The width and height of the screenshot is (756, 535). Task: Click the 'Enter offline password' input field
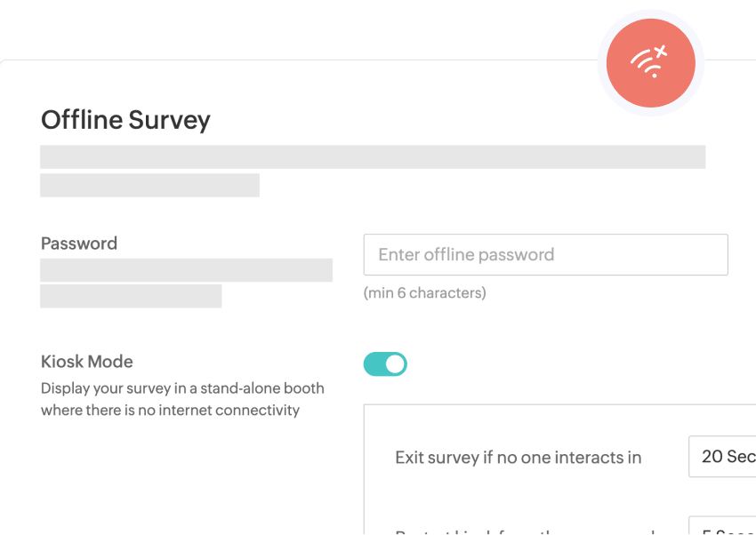coord(545,254)
